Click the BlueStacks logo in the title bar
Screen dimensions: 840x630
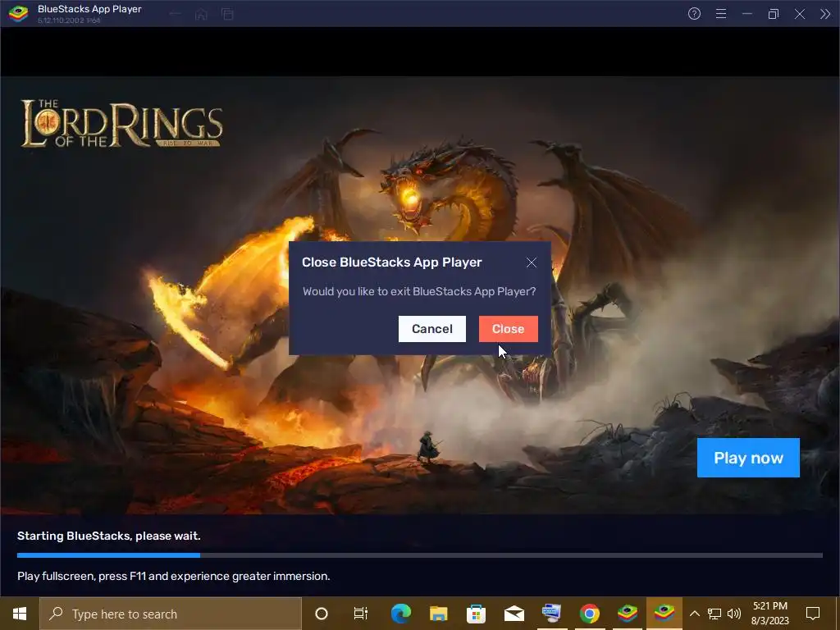pyautogui.click(x=18, y=13)
